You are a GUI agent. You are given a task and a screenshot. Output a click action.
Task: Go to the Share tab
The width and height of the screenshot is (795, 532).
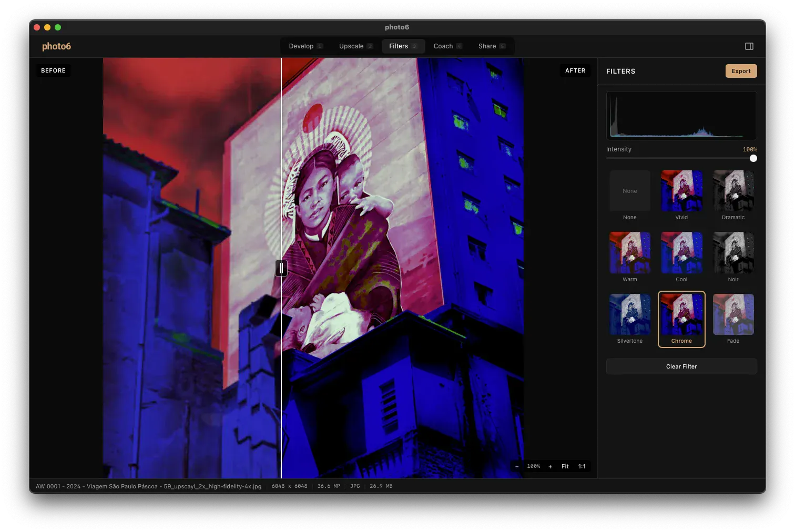(492, 46)
